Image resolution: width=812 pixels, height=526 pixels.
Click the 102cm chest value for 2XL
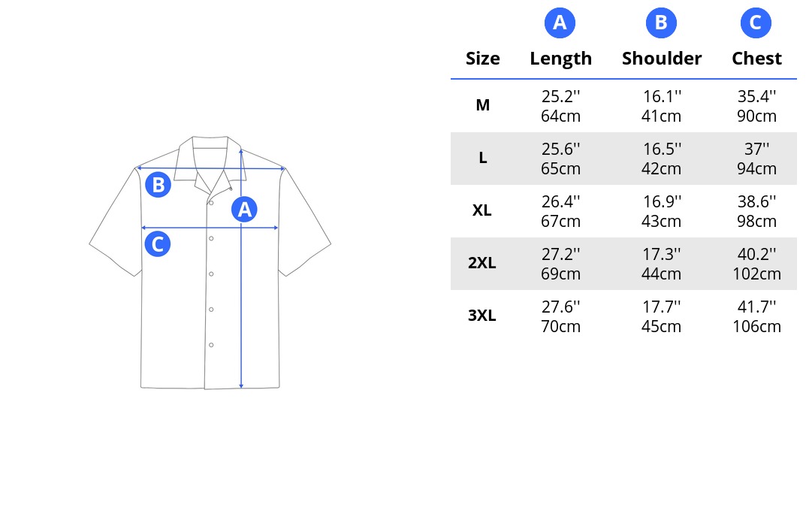[756, 274]
